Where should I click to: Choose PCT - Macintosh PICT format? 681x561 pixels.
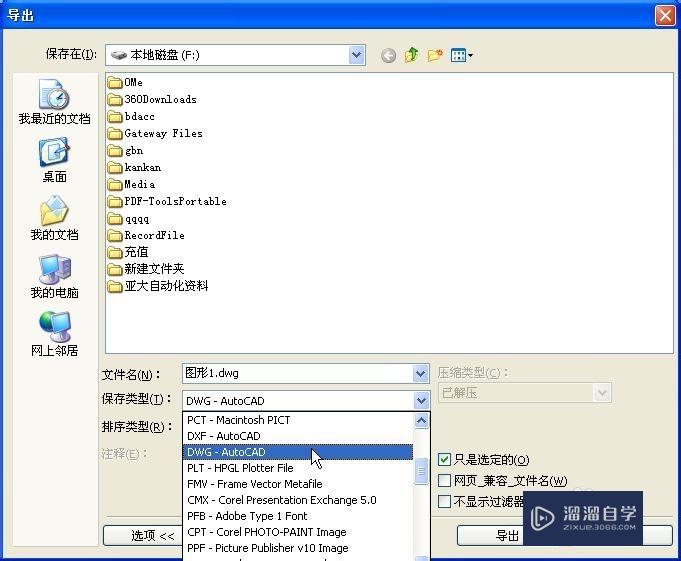pos(298,420)
